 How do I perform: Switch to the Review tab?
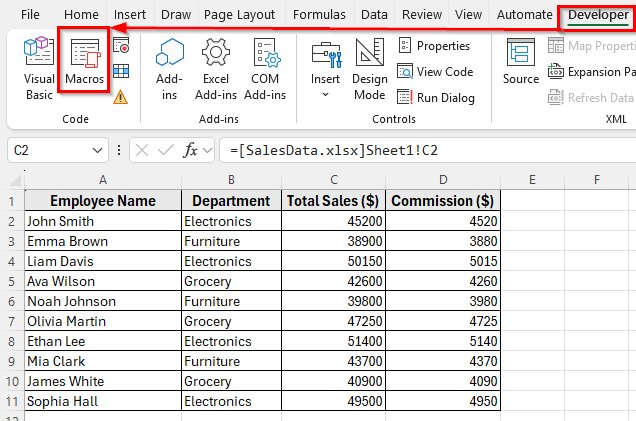[x=422, y=15]
